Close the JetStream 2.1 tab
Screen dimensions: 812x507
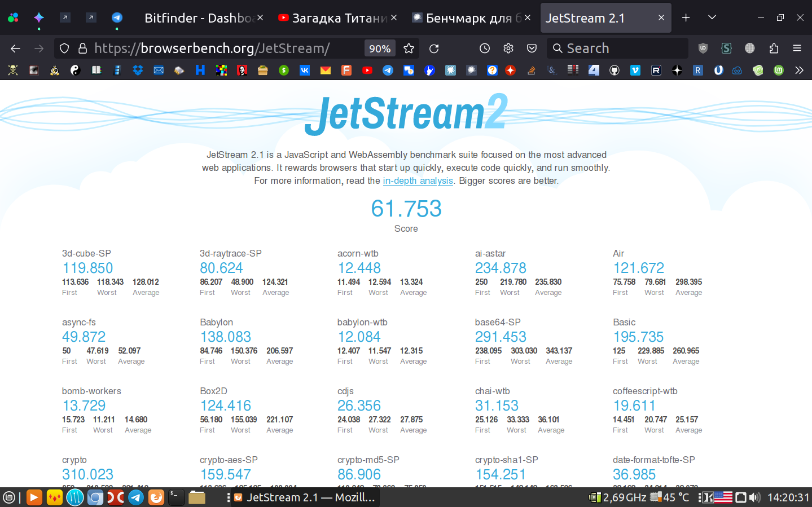click(x=661, y=17)
